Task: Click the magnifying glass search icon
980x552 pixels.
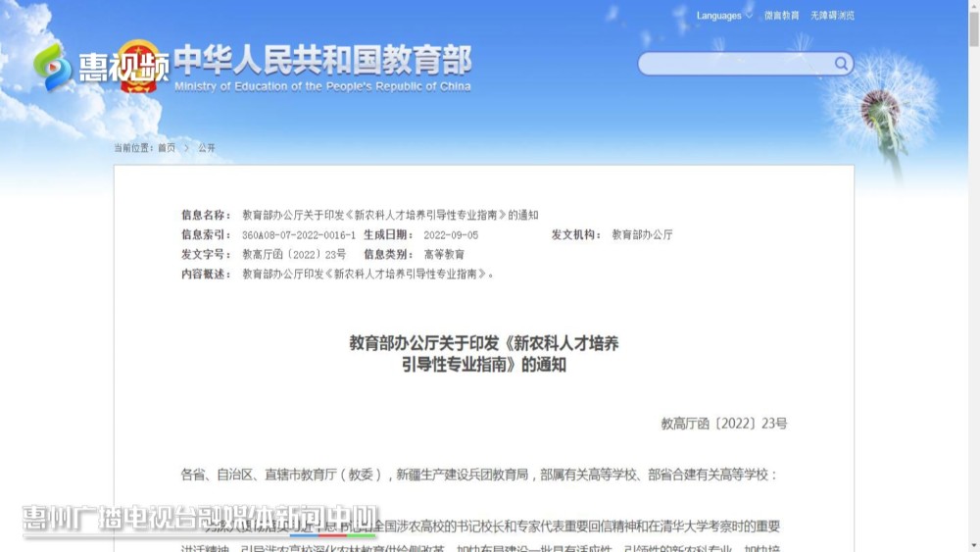Action: click(841, 64)
